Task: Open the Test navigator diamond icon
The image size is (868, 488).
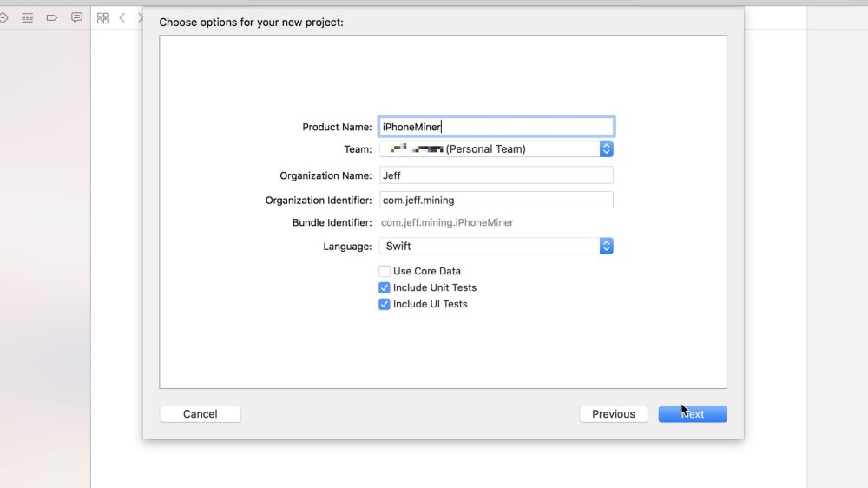Action: point(3,17)
